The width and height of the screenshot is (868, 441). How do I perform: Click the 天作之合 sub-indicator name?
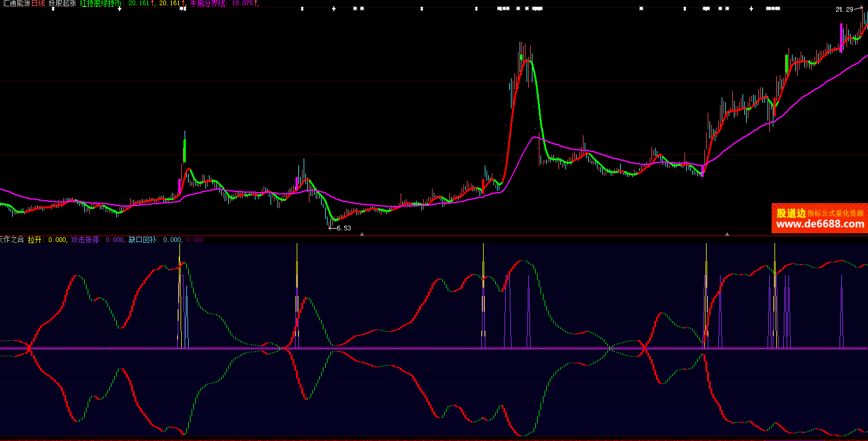tap(12, 240)
